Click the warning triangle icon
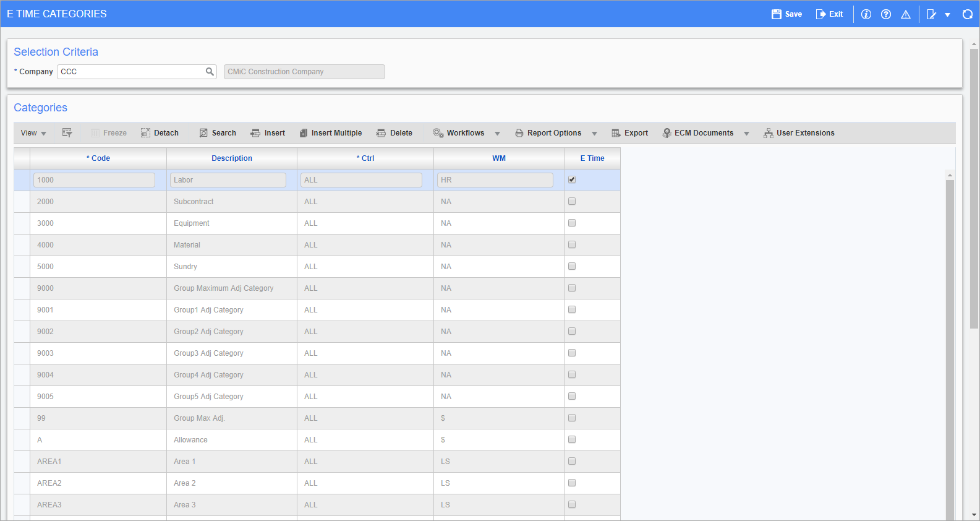980x521 pixels. tap(906, 14)
